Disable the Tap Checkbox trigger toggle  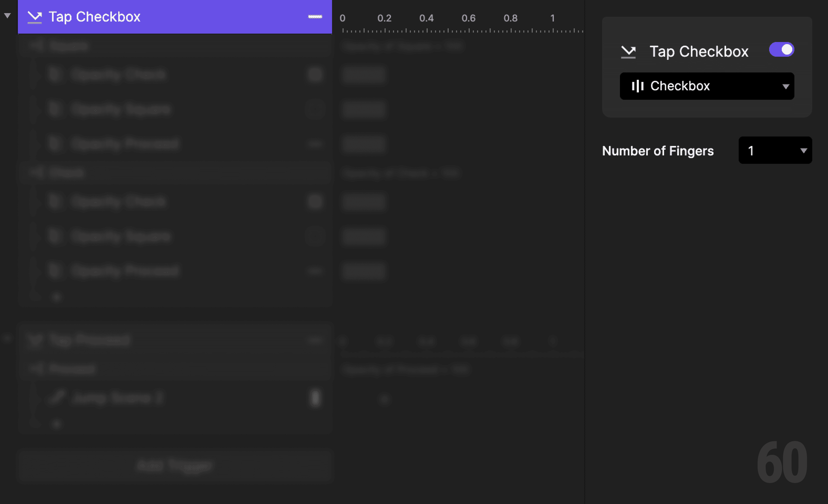(x=781, y=49)
